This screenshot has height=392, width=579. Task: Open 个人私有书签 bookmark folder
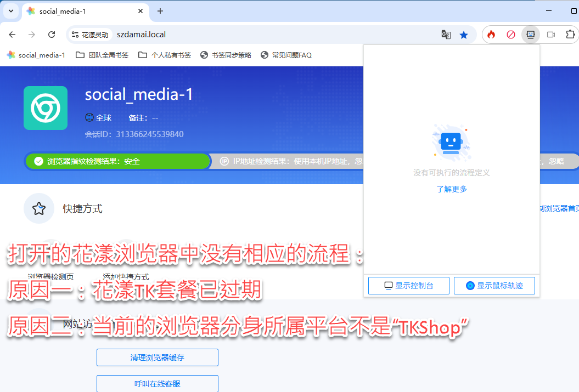(x=165, y=55)
